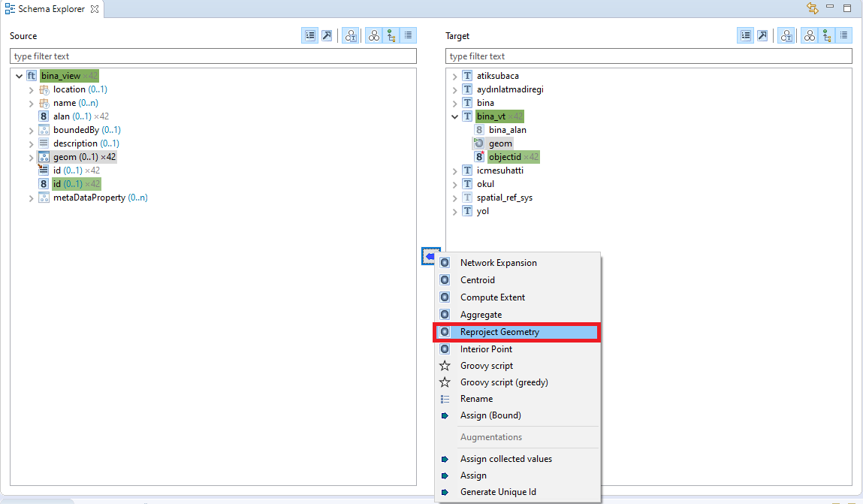Screen dimensions: 863x504
Task: Click the first list-style icon in Target toolbar
Action: [x=746, y=36]
